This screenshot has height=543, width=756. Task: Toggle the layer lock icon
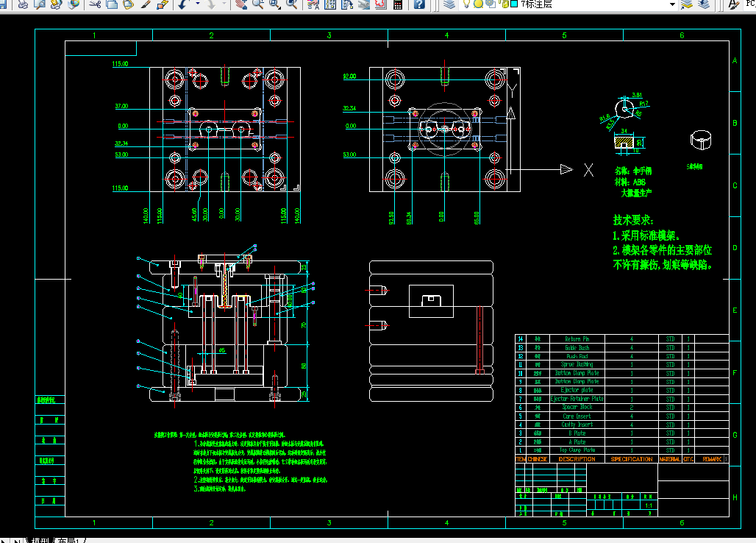[x=503, y=4]
